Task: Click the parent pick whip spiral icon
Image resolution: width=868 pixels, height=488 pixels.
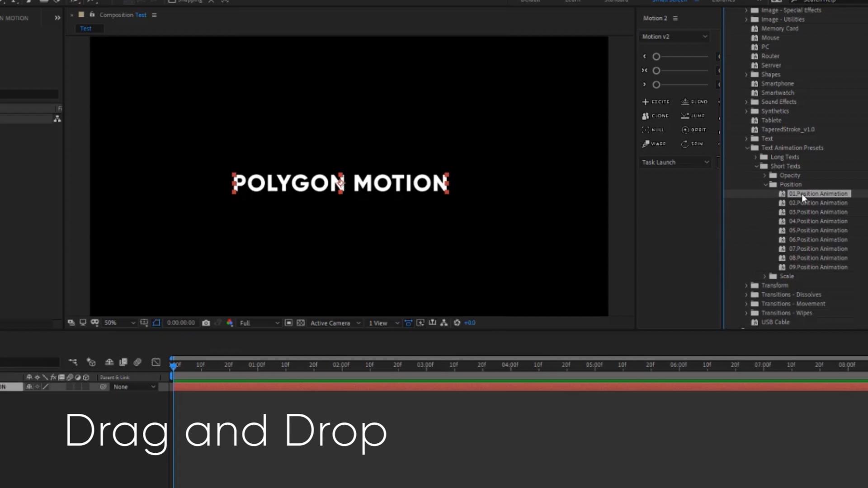Action: tap(104, 387)
